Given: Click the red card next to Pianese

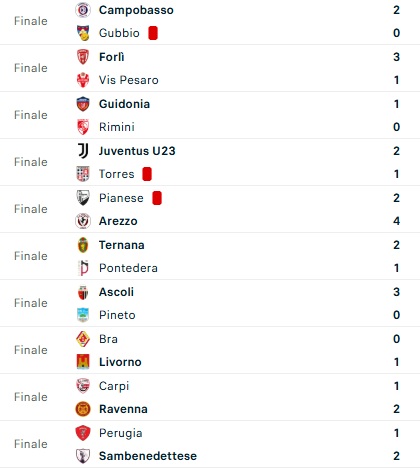Looking at the screenshot, I should pyautogui.click(x=157, y=198).
